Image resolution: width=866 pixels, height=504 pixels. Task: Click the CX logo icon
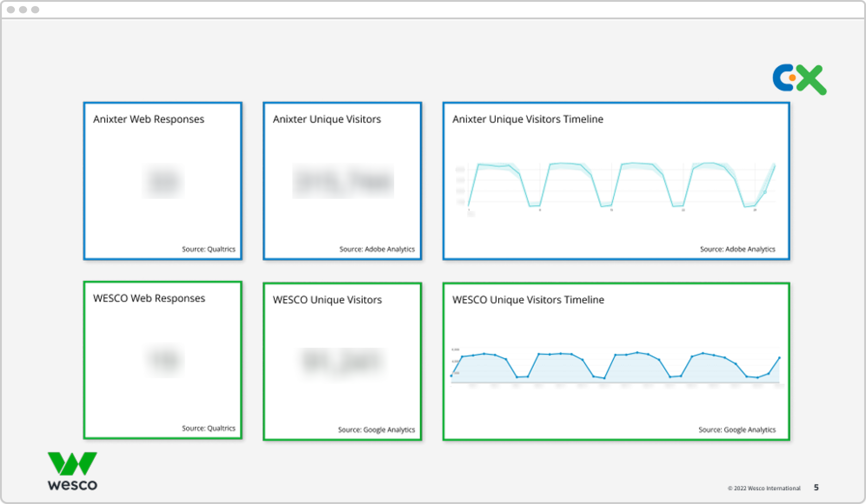point(799,79)
